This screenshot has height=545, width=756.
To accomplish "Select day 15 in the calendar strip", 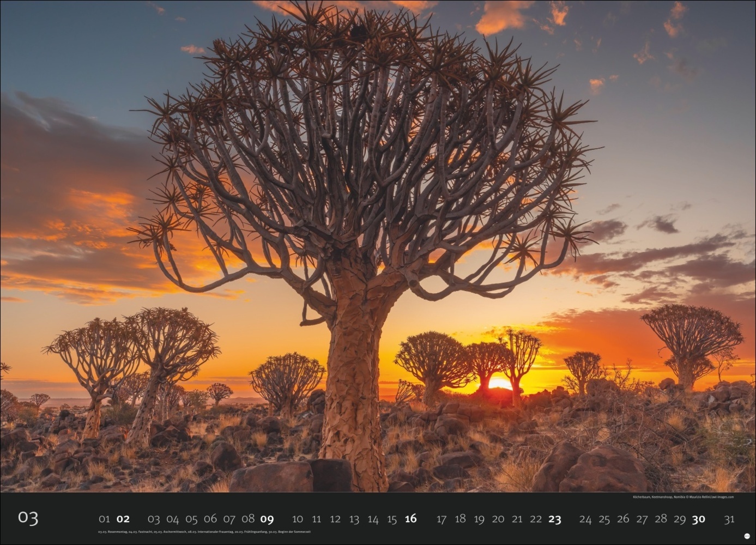I will point(392,519).
